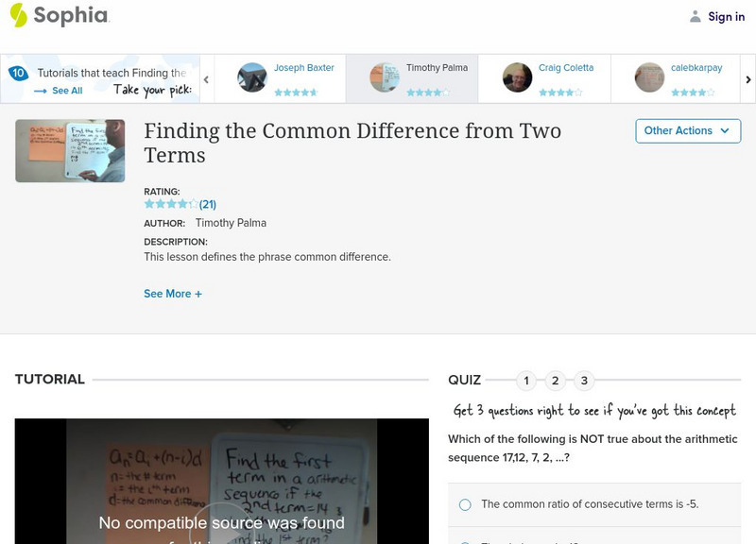
Task: Click Craig Coletta's avatar picture
Action: 517,77
